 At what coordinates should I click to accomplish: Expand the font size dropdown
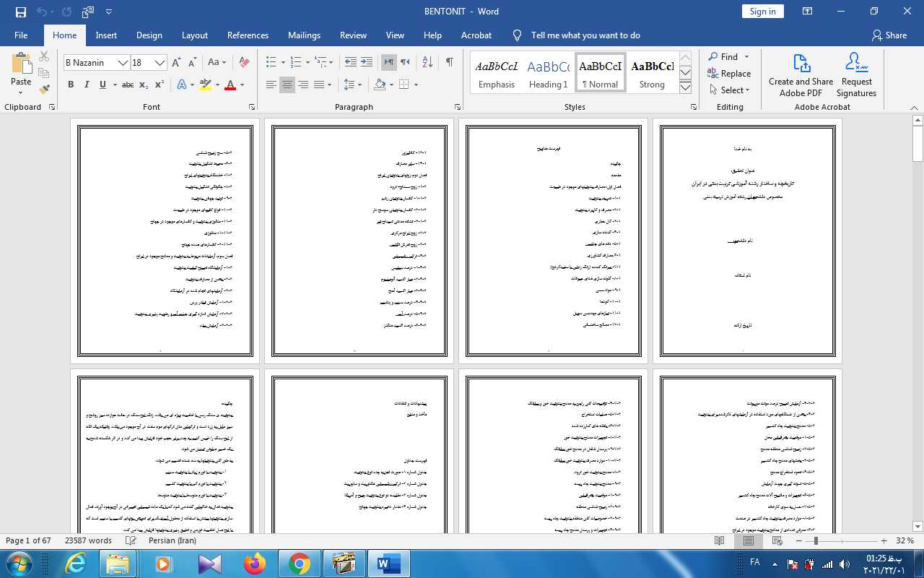(x=160, y=63)
